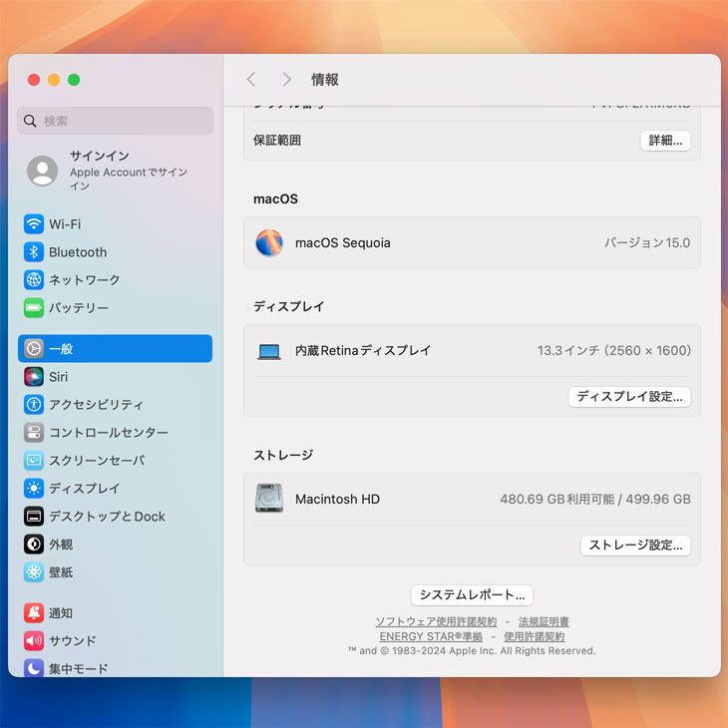Click the ストレージ設定... button
Image resolution: width=728 pixels, height=728 pixels.
point(635,546)
